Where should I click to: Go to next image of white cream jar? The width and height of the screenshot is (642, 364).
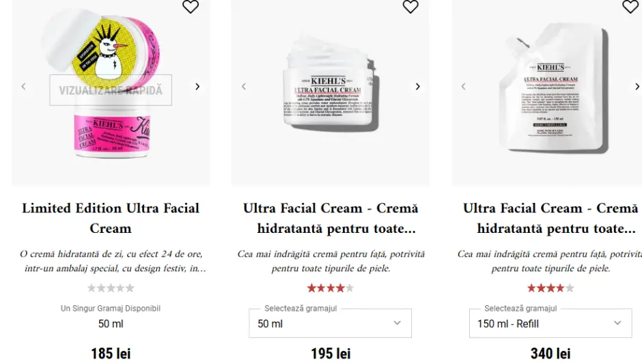coord(417,87)
